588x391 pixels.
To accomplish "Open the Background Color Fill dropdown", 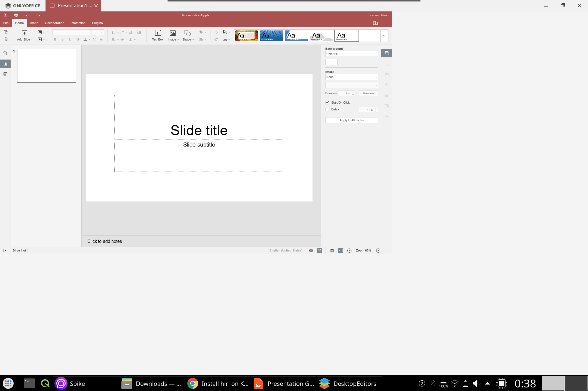I will tap(351, 54).
